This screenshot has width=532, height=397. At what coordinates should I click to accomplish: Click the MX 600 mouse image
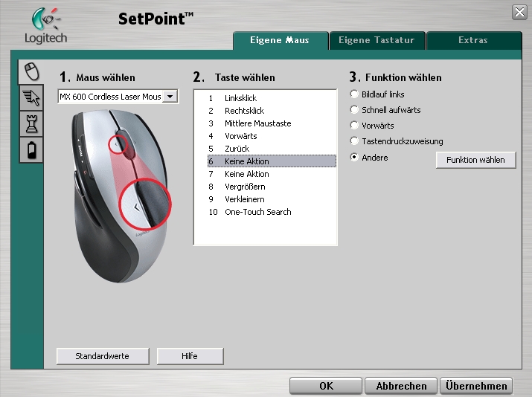pyautogui.click(x=120, y=196)
